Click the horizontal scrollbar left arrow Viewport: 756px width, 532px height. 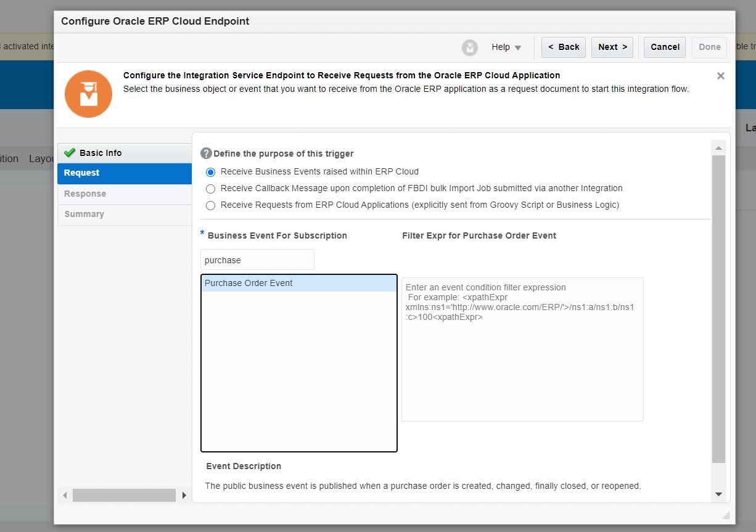point(65,495)
